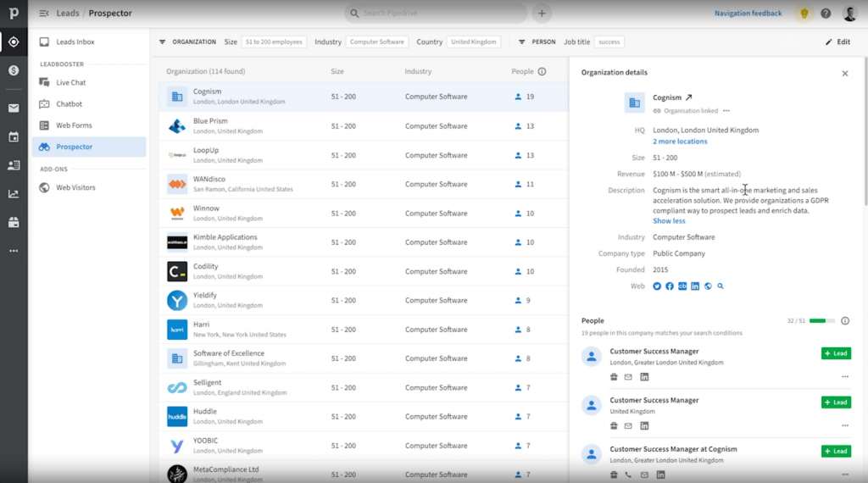
Task: Open Cognism LinkedIn company icon
Action: pyautogui.click(x=695, y=286)
